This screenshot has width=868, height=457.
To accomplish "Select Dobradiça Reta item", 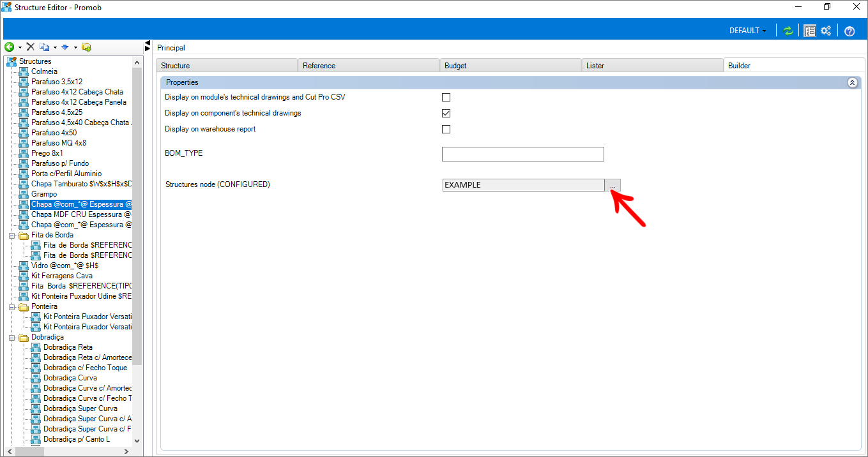I will click(68, 347).
